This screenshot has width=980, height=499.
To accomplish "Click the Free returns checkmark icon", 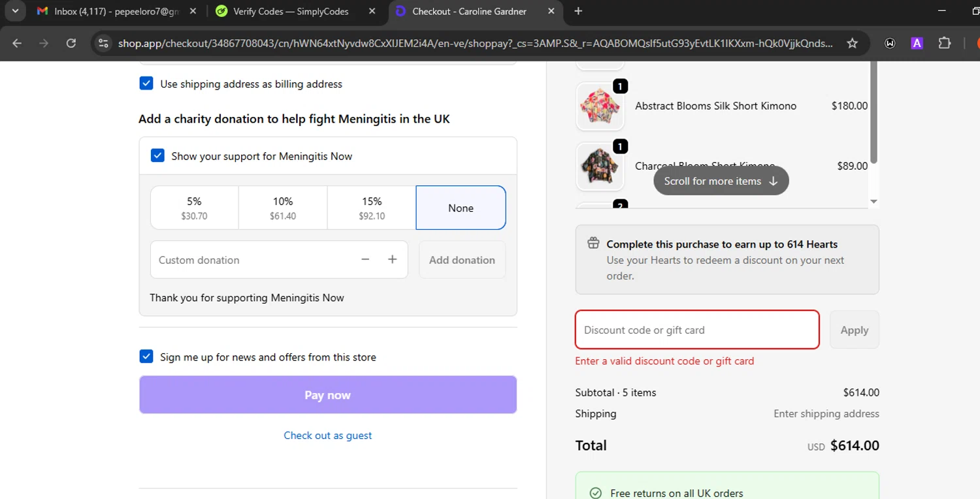I will point(595,493).
